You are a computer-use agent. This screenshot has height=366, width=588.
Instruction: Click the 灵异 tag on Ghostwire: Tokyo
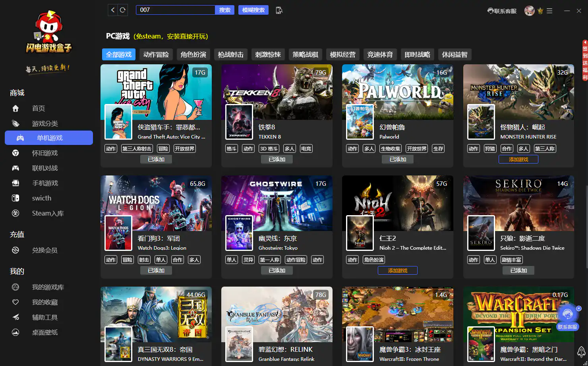tap(248, 260)
